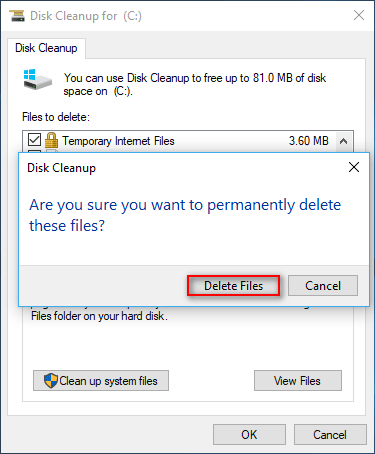Viewport: 375px width, 454px height.
Task: Click the partially hidden file icon in second row
Action: tap(52, 151)
